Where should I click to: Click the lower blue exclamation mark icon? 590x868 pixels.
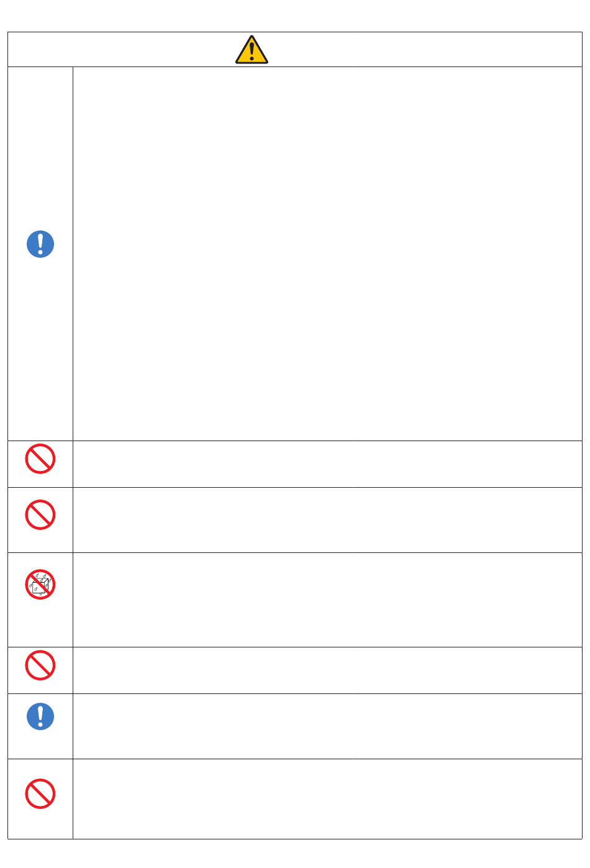point(40,716)
